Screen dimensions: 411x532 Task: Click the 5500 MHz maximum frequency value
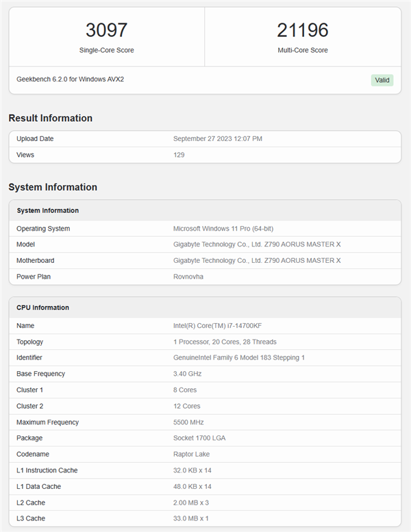pyautogui.click(x=188, y=422)
